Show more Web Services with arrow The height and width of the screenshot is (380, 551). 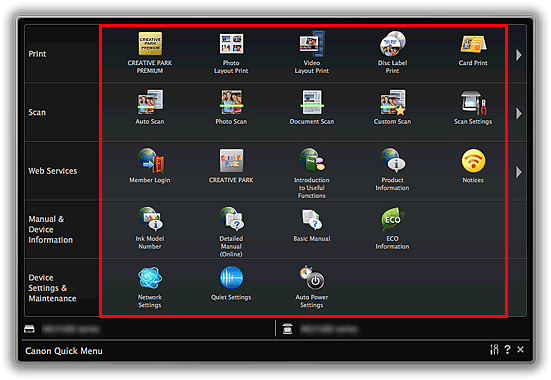click(519, 172)
